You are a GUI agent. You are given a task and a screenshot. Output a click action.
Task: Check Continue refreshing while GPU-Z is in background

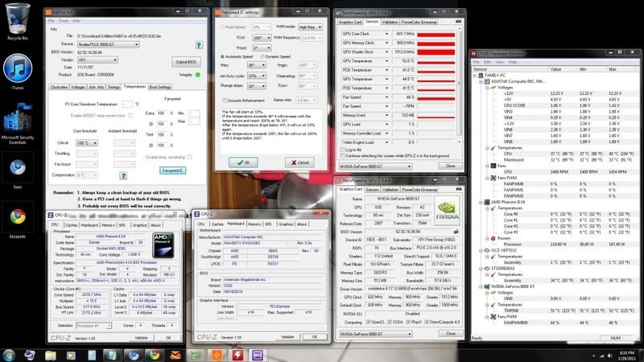343,156
